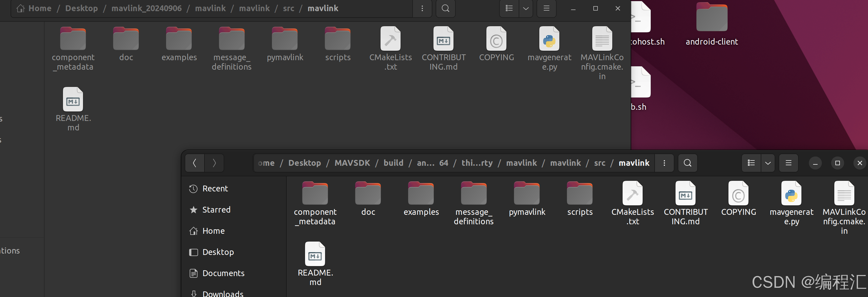Screen dimensions: 868x297
Task: Open doc folder in MAVSDK window
Action: (x=368, y=199)
